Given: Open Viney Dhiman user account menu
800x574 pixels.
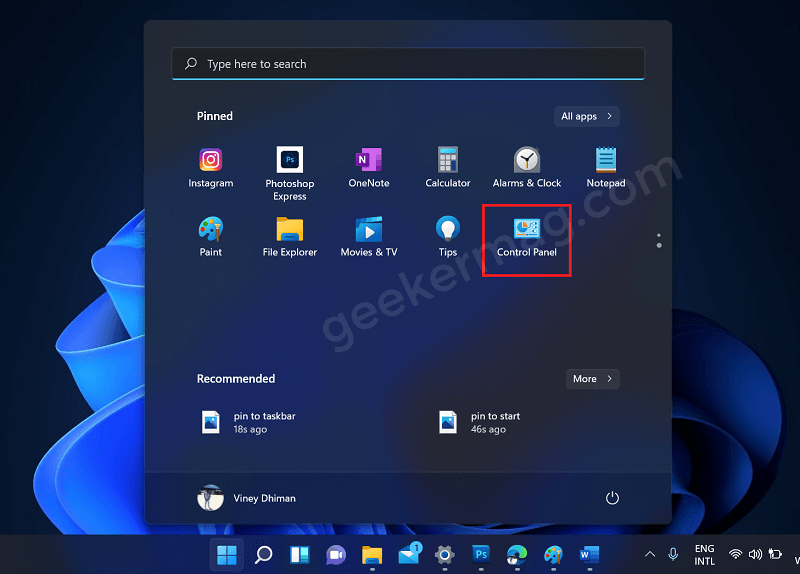Looking at the screenshot, I should pyautogui.click(x=246, y=498).
